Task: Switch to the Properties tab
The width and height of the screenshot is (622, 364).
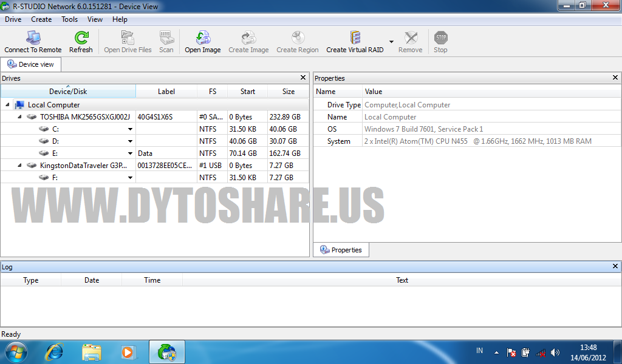Action: tap(341, 249)
